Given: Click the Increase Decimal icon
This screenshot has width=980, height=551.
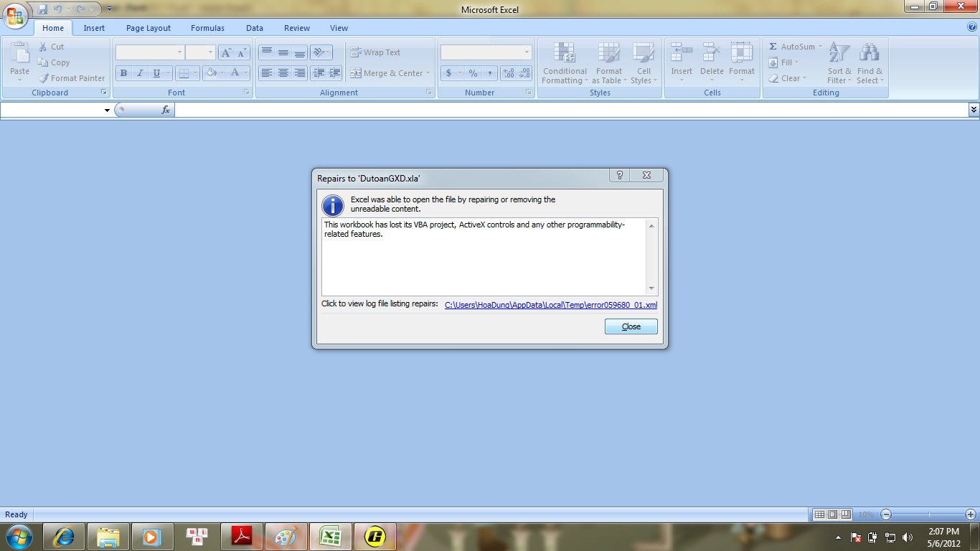Looking at the screenshot, I should 509,73.
